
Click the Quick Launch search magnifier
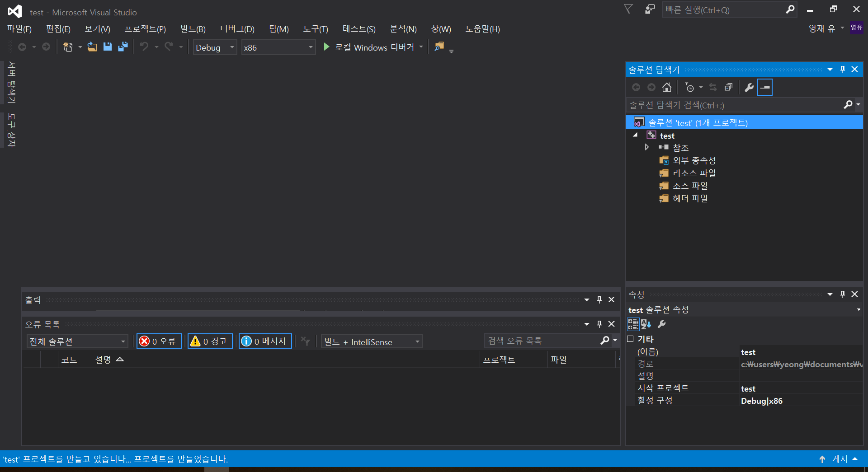pyautogui.click(x=790, y=9)
